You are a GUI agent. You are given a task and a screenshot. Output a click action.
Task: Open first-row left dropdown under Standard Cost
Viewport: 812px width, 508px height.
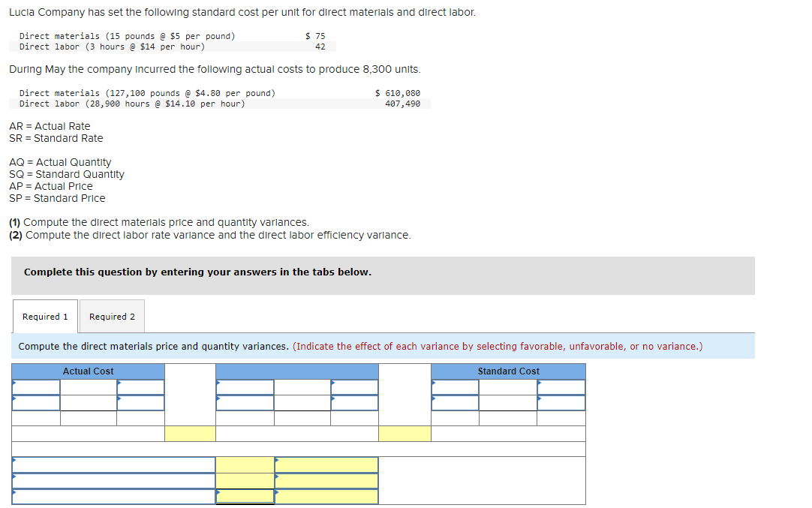pyautogui.click(x=456, y=387)
